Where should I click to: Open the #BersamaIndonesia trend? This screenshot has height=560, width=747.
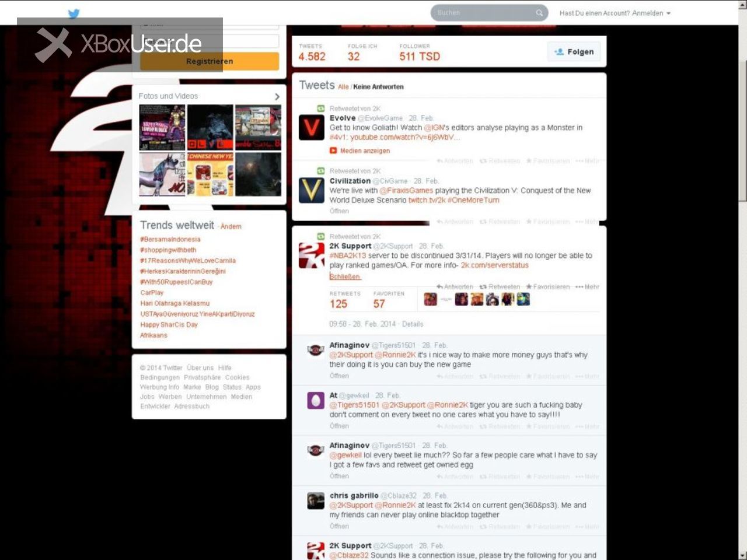170,239
